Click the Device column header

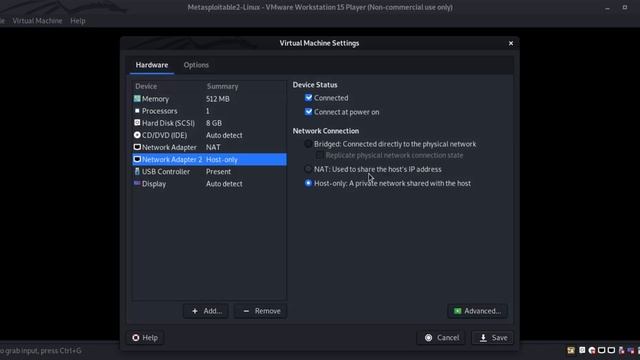click(146, 86)
